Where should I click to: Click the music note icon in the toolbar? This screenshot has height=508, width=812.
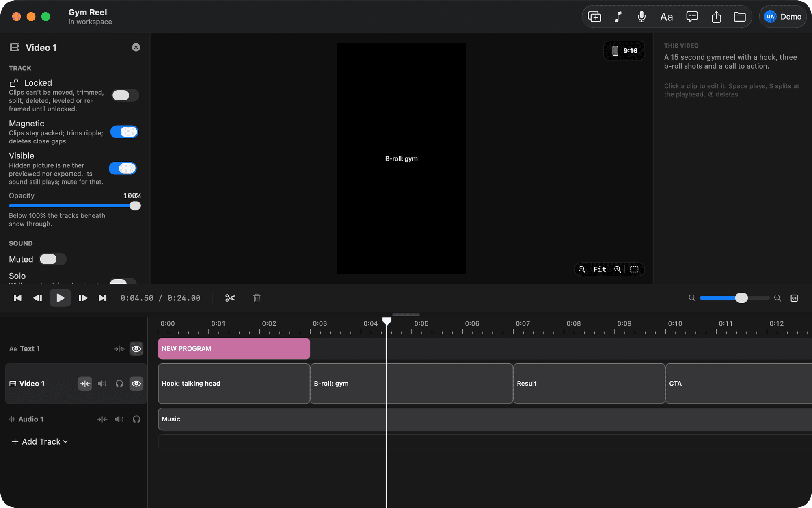pyautogui.click(x=618, y=17)
